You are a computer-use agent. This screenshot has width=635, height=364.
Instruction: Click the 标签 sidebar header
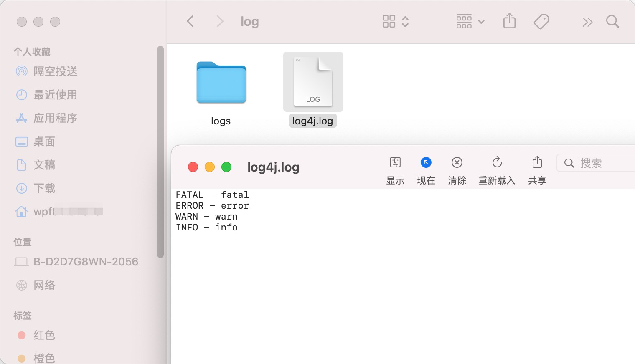(x=23, y=316)
